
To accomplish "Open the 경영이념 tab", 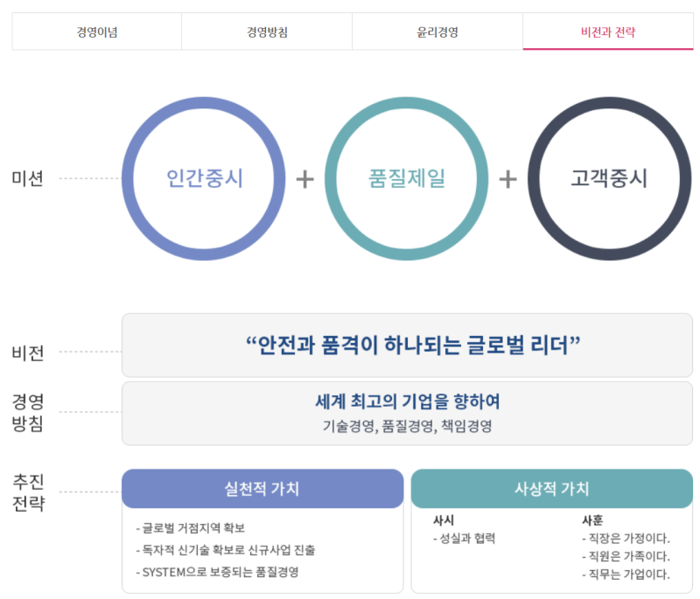I will [x=96, y=31].
